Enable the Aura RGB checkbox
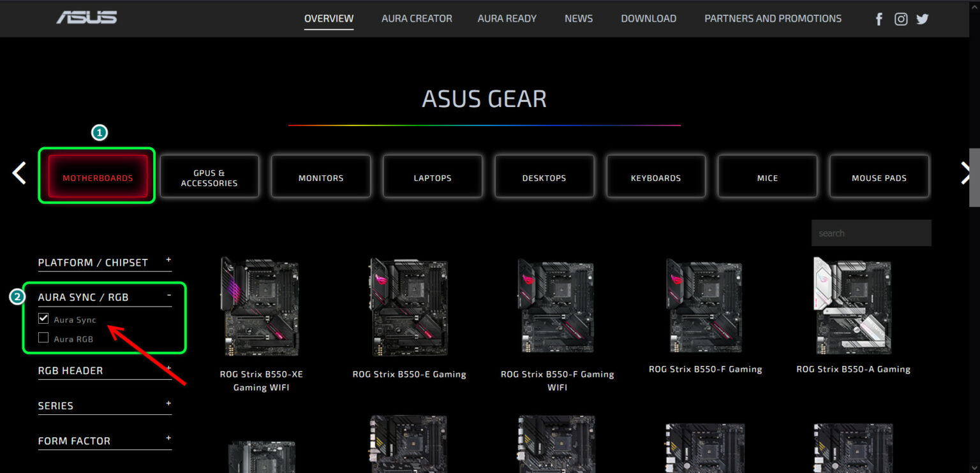The image size is (980, 473). pyautogui.click(x=43, y=338)
